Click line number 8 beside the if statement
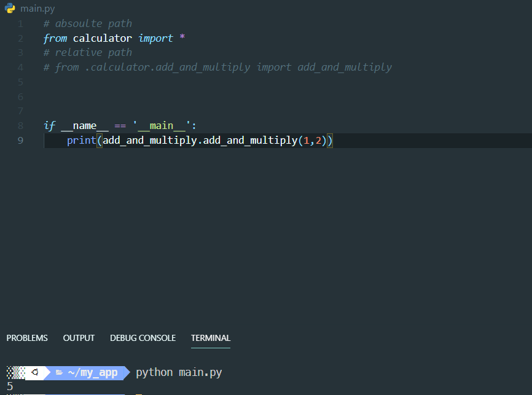Viewport: 532px width, 395px height. pyautogui.click(x=20, y=125)
